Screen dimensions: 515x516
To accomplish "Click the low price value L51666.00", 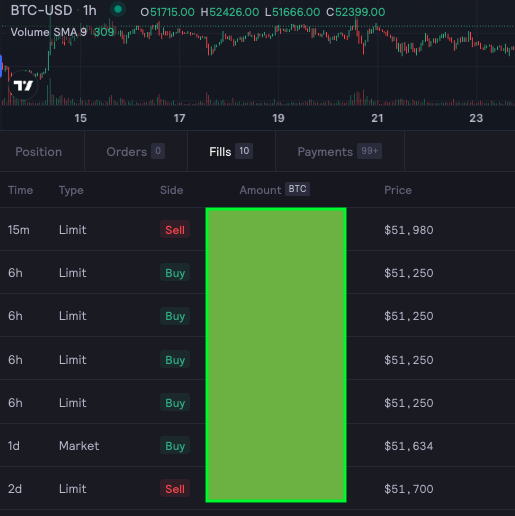I will tap(293, 12).
